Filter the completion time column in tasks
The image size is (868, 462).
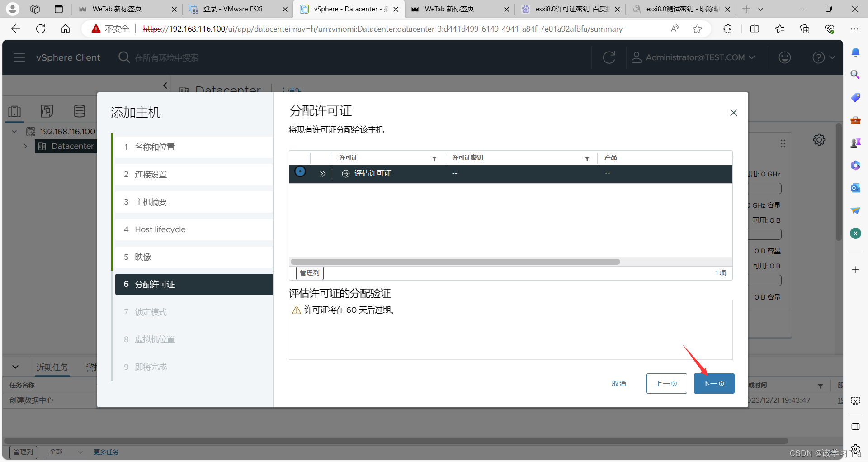[x=820, y=386]
